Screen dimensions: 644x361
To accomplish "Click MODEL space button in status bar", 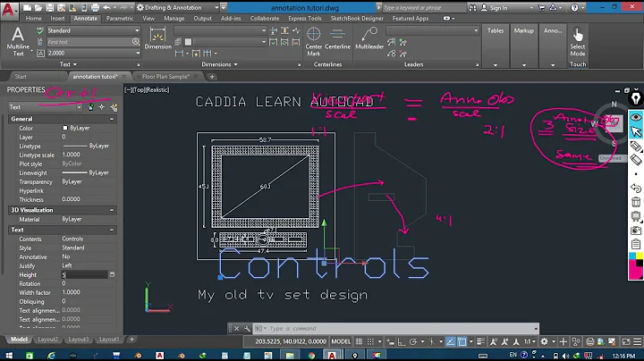I will tap(341, 341).
